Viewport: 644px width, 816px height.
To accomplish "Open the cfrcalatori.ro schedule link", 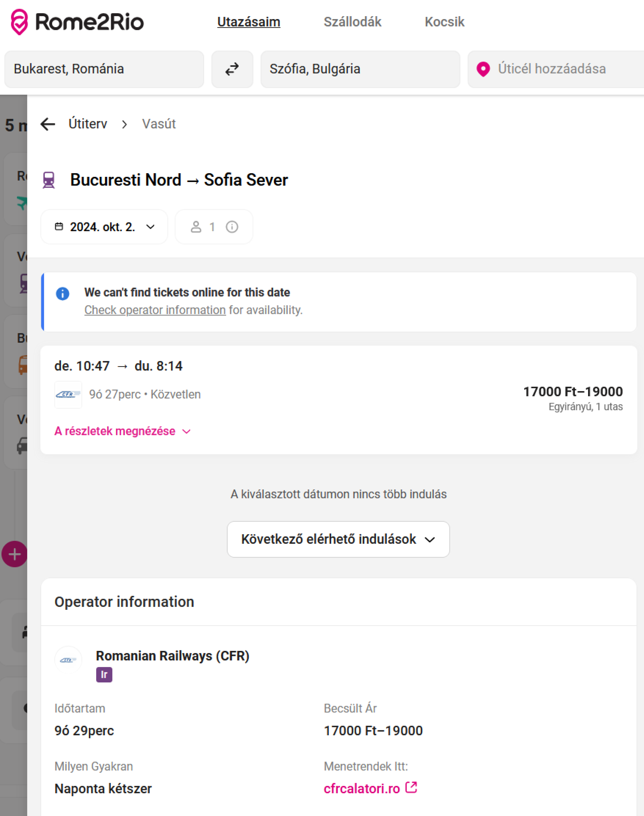I will pyautogui.click(x=362, y=788).
